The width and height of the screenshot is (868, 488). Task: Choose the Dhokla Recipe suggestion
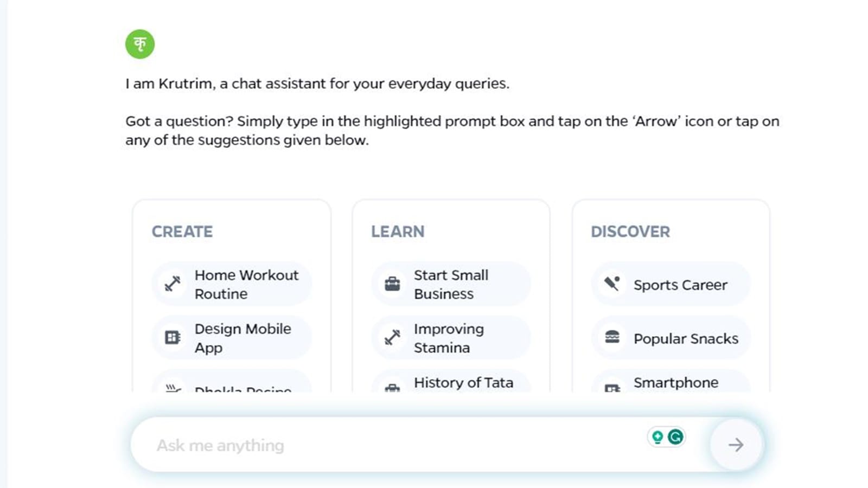point(242,388)
